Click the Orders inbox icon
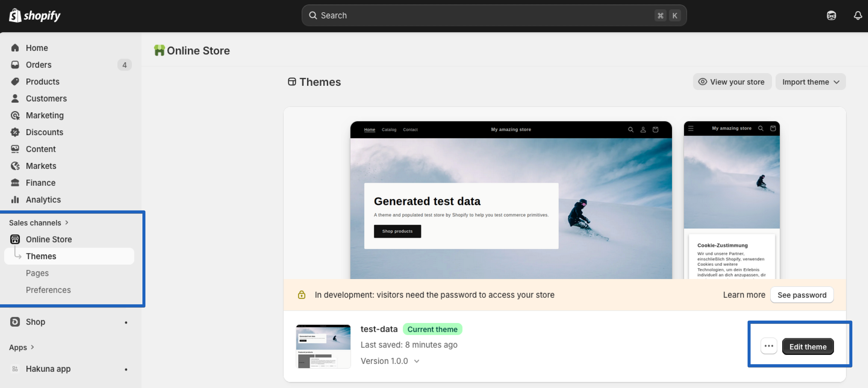This screenshot has width=868, height=388. 15,65
